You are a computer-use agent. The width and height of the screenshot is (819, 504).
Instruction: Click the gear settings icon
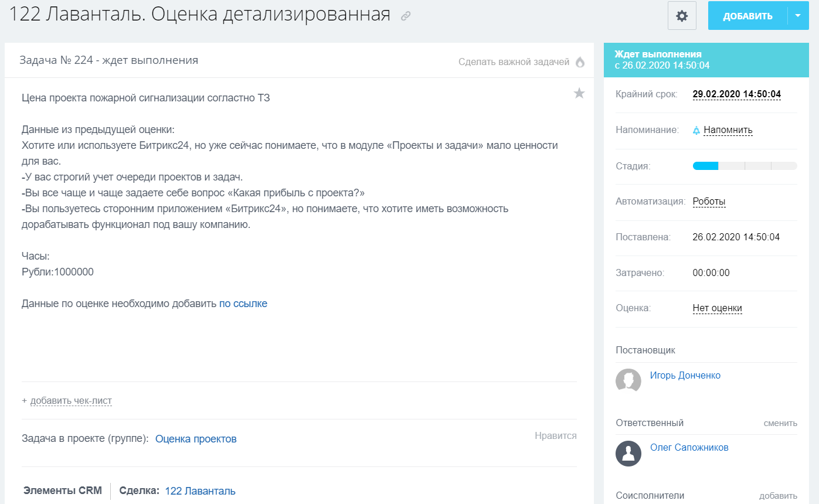(682, 16)
